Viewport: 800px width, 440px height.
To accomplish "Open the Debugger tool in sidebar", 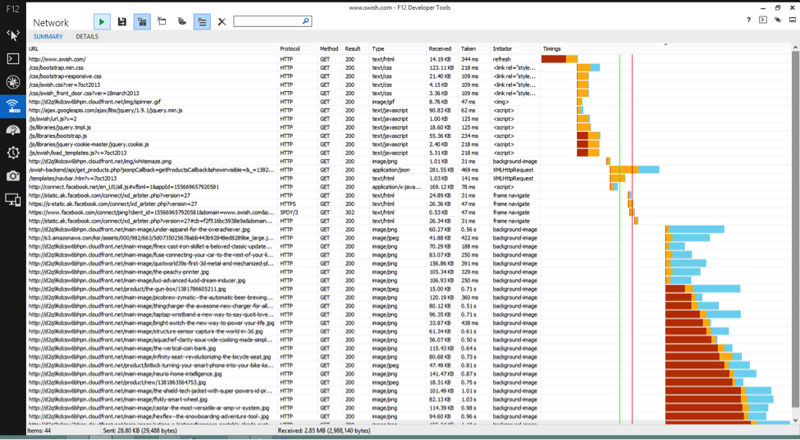I will [x=13, y=82].
